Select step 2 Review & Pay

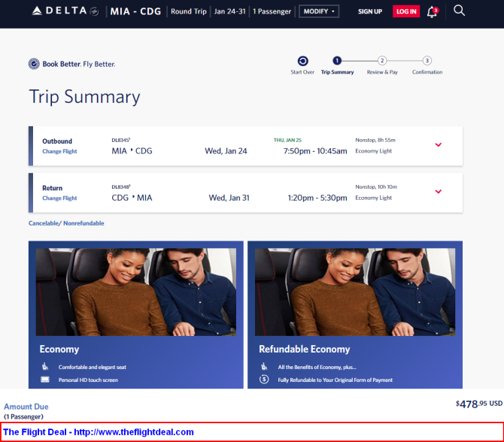coord(382,60)
